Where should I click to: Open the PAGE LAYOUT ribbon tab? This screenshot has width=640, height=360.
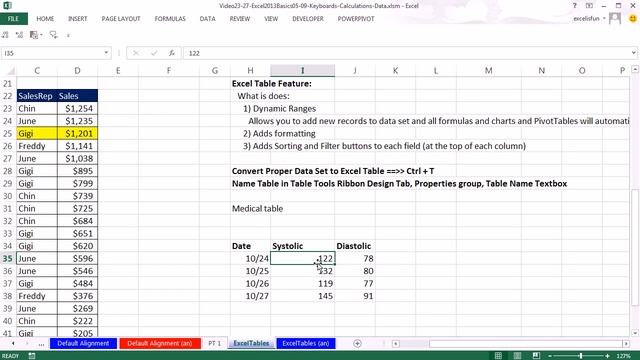[x=121, y=19]
